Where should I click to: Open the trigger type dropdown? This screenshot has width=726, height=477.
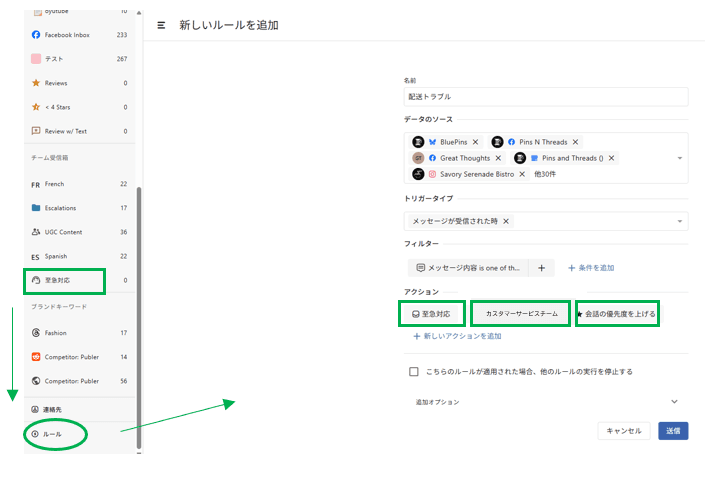680,221
